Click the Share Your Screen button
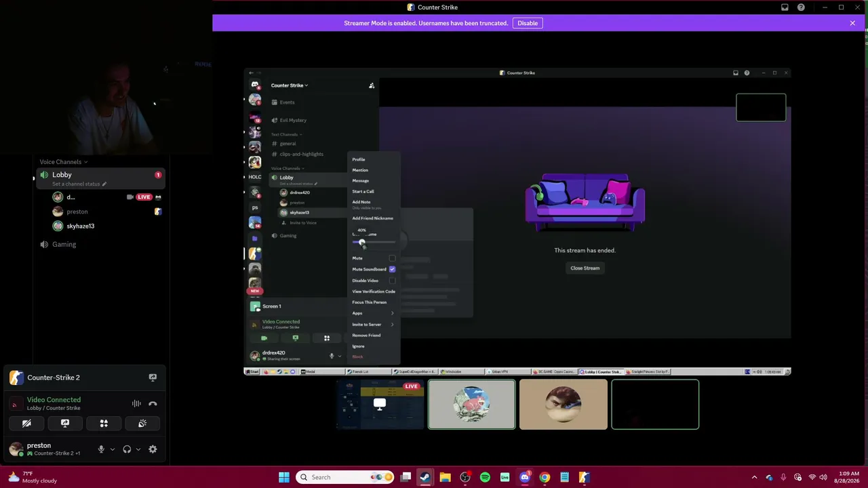 coord(65,424)
